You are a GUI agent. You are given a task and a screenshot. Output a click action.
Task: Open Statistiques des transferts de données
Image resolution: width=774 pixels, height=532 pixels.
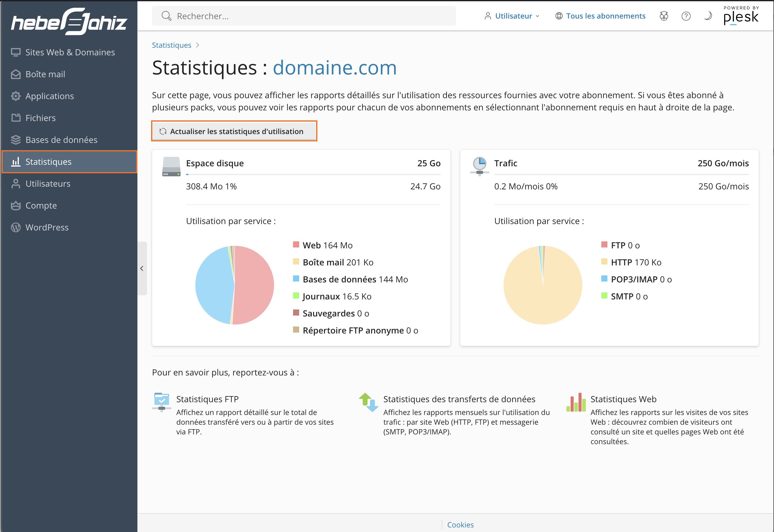(x=459, y=399)
